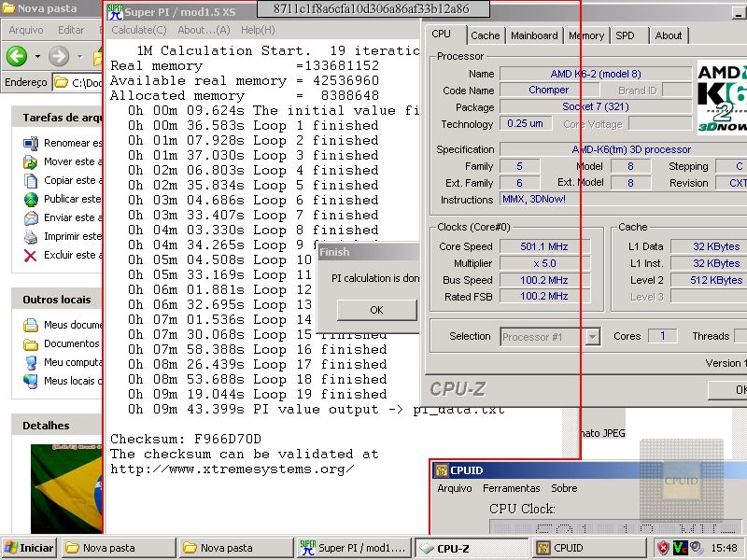Open Arquivo menu in CPUID window
The height and width of the screenshot is (560, 747).
click(x=455, y=488)
